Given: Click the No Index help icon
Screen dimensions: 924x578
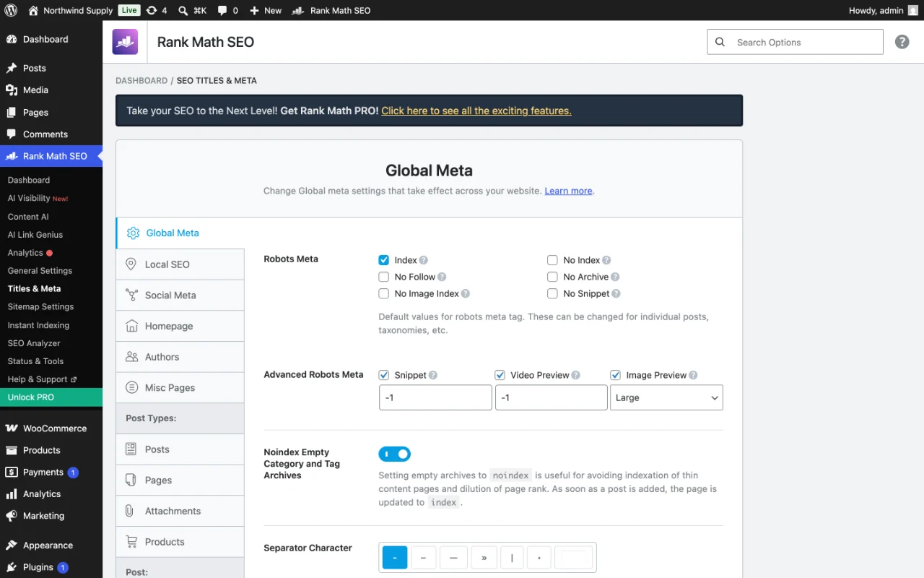Looking at the screenshot, I should pyautogui.click(x=606, y=260).
